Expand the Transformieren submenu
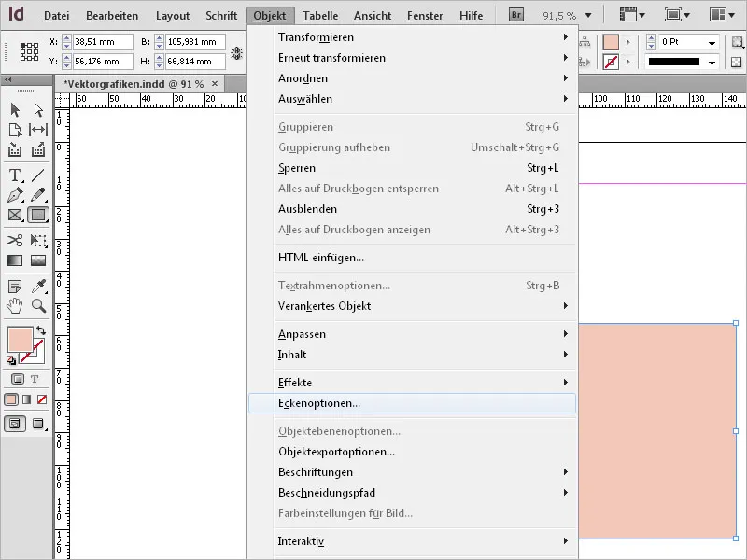The width and height of the screenshot is (747, 560). click(413, 37)
